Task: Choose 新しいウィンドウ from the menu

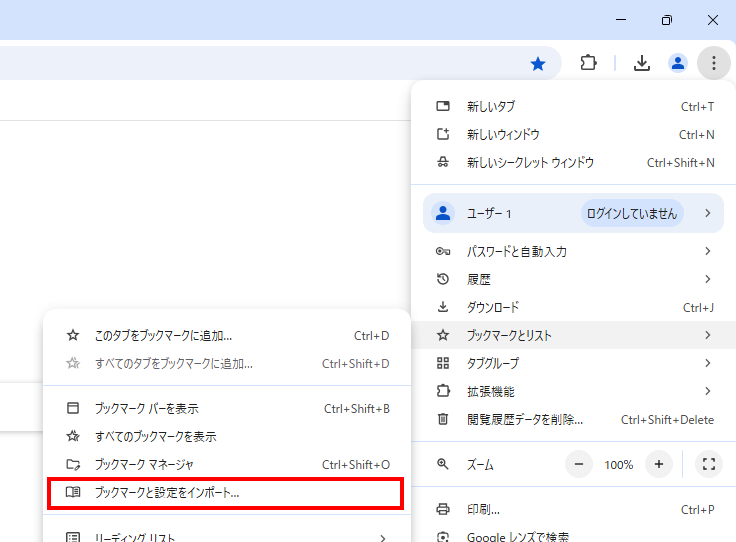Action: click(573, 135)
